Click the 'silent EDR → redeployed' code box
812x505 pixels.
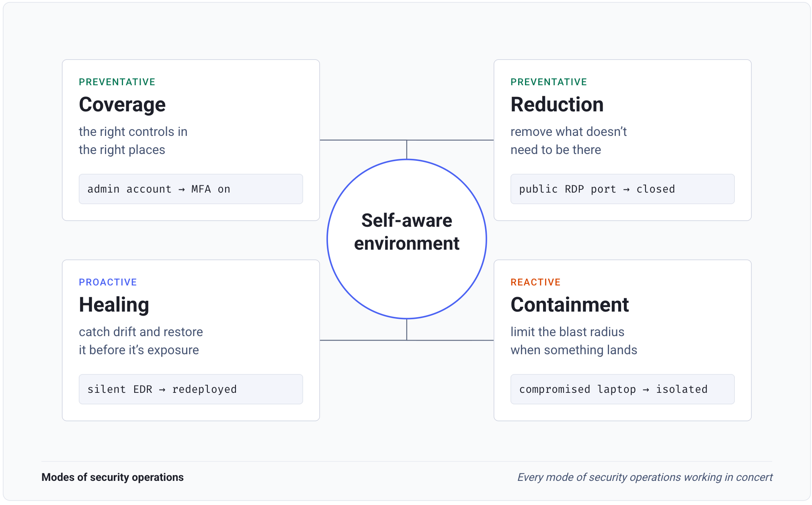pyautogui.click(x=191, y=389)
